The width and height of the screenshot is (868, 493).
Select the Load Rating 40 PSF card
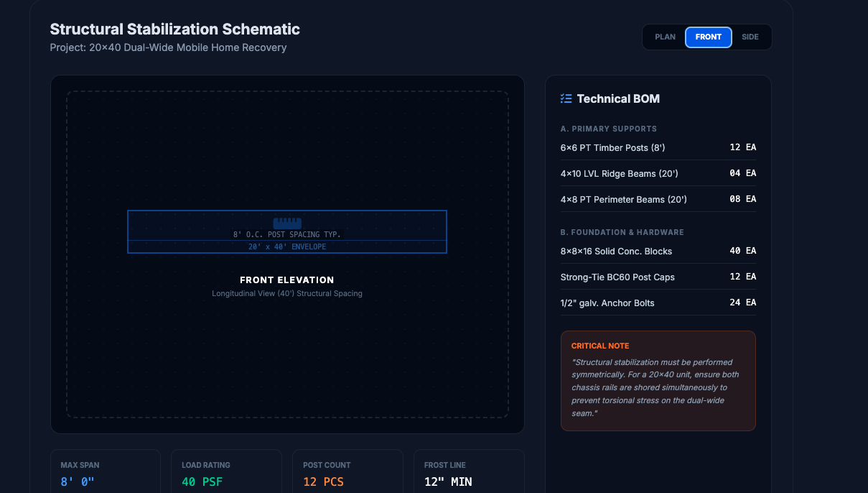(226, 473)
